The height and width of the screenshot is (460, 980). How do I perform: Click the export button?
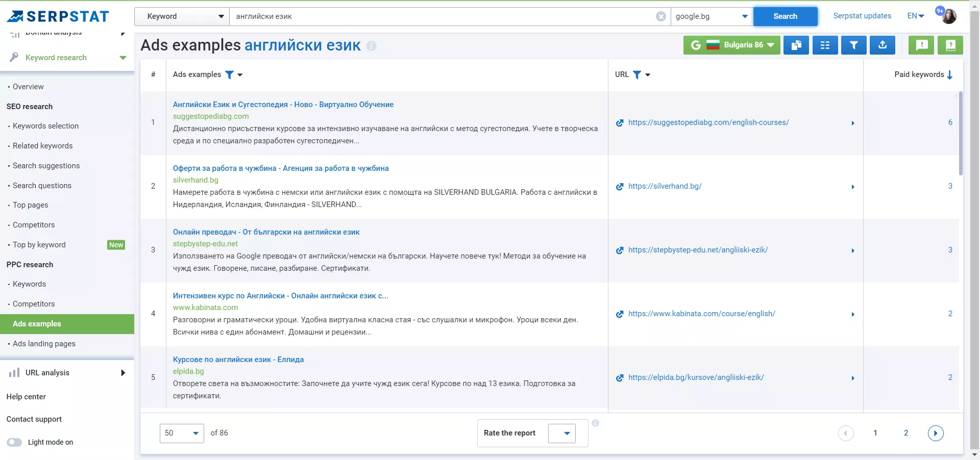[x=883, y=45]
